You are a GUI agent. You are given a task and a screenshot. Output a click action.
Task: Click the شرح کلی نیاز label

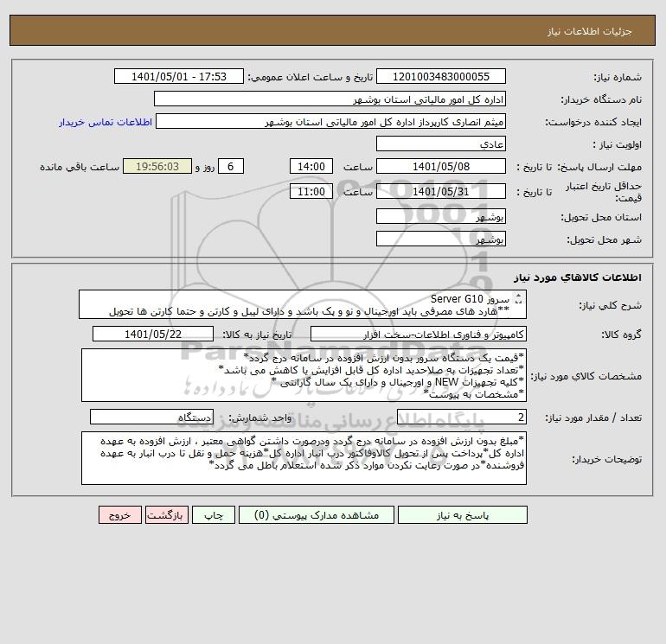point(611,305)
